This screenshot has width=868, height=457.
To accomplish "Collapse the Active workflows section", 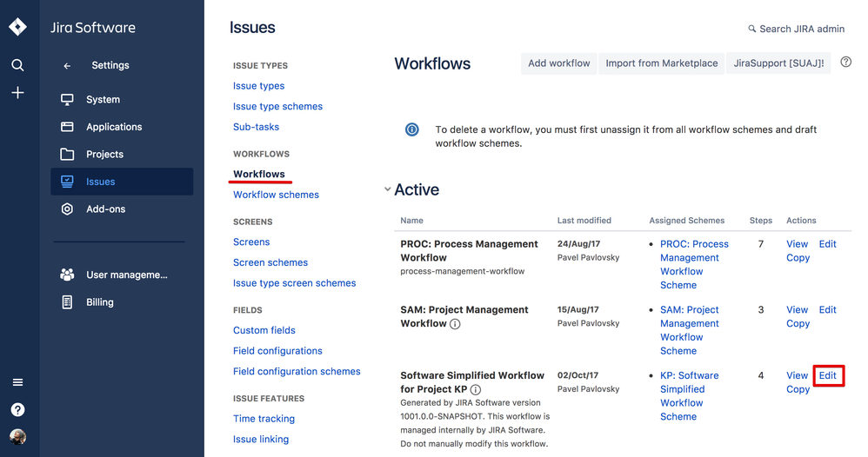I will pyautogui.click(x=388, y=189).
